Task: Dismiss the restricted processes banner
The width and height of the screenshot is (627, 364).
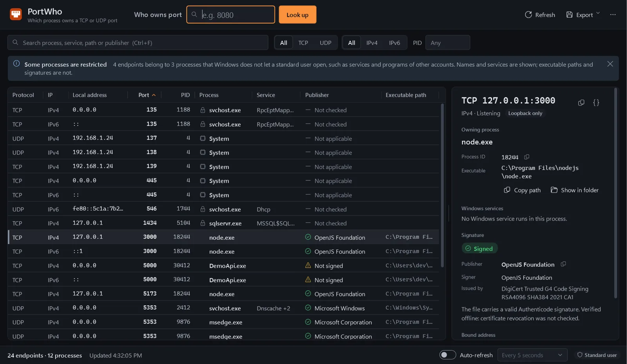Action: tap(610, 64)
